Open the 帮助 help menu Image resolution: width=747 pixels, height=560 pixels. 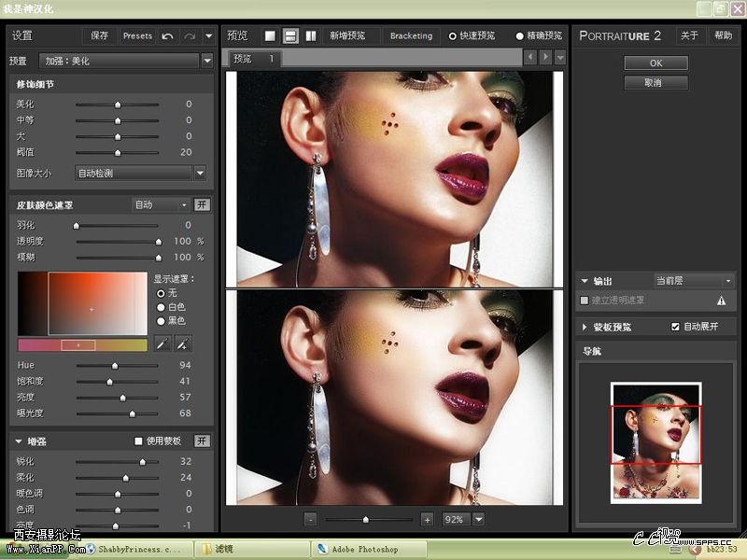coord(723,35)
